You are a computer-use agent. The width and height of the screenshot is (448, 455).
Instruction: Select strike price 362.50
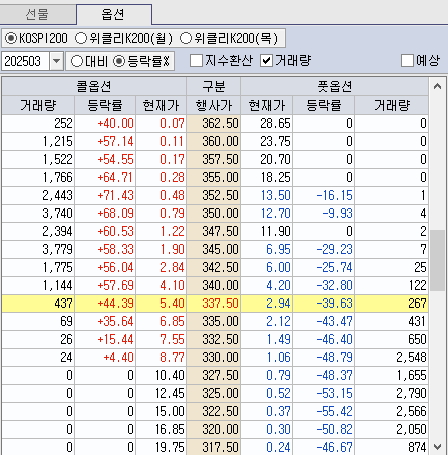[214, 123]
